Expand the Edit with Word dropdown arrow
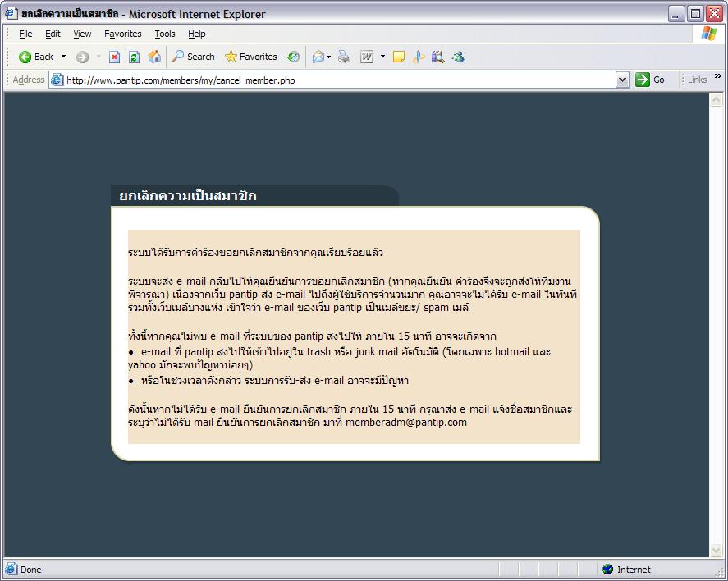 [382, 57]
